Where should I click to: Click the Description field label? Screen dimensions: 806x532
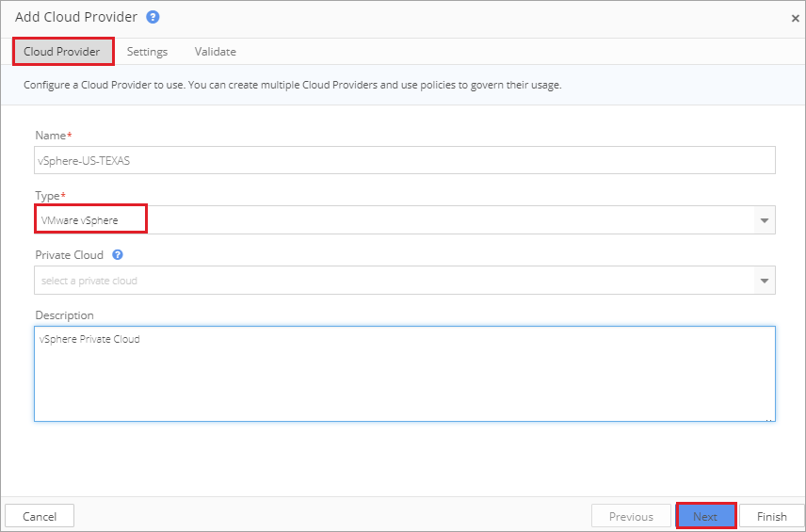[x=64, y=315]
